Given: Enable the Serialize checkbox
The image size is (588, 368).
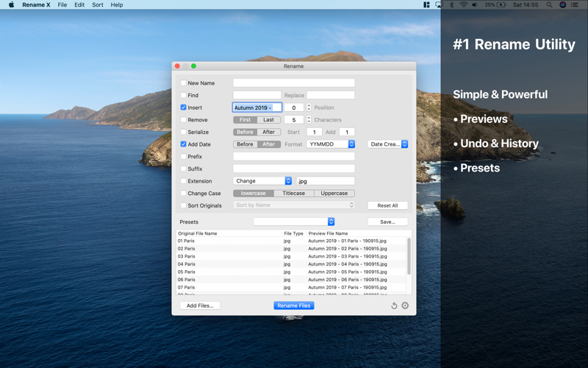Looking at the screenshot, I should 183,132.
